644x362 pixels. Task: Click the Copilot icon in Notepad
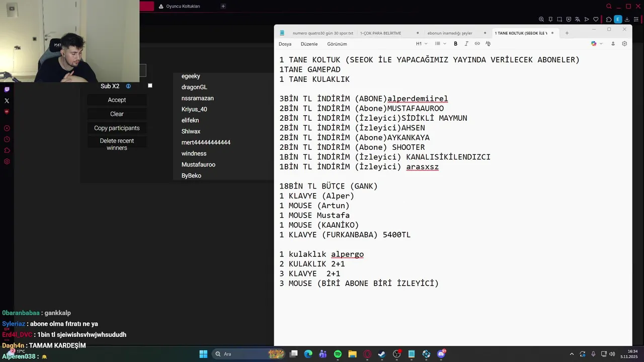click(594, 44)
